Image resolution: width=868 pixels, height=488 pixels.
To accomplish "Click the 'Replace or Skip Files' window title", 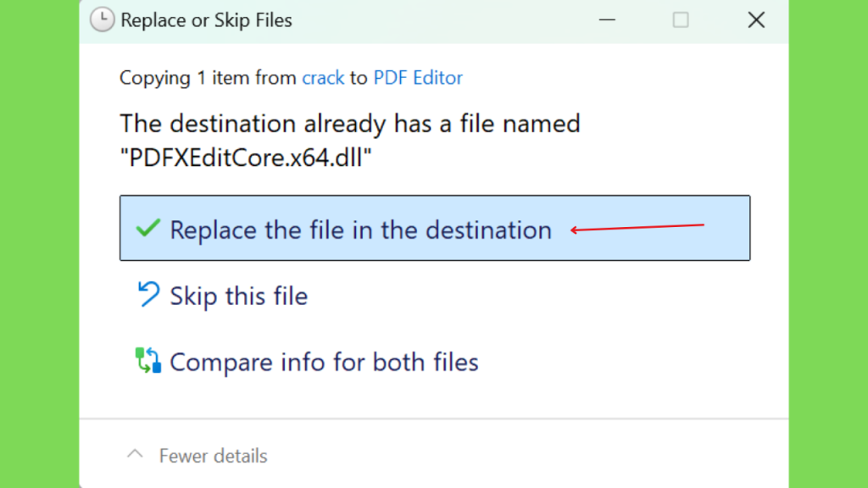I will 206,20.
